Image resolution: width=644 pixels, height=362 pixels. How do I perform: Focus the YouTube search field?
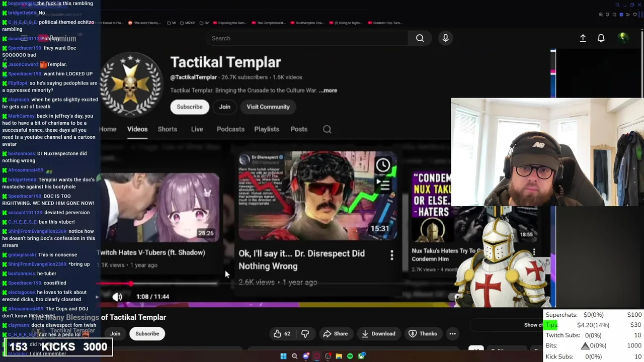[307, 38]
